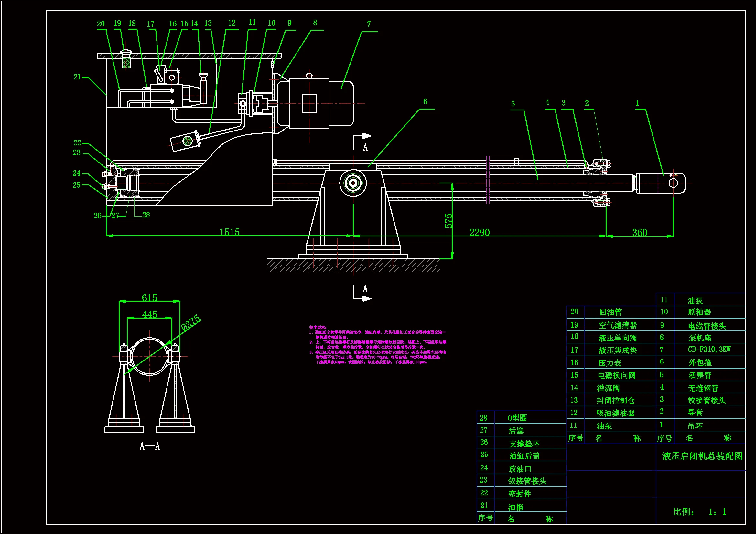The image size is (756, 534).
Task: Select the 2290 dimension label
Action: click(480, 232)
